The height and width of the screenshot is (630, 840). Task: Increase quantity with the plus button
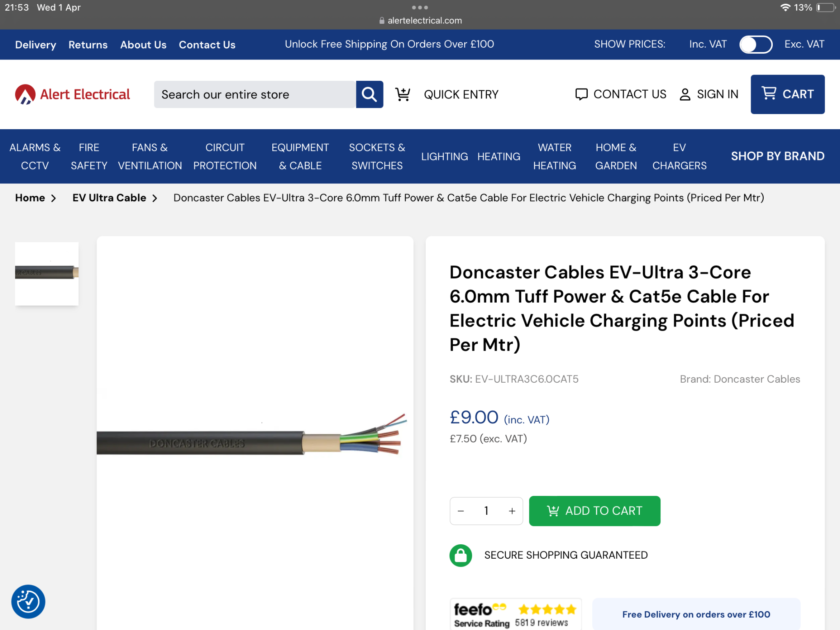512,511
